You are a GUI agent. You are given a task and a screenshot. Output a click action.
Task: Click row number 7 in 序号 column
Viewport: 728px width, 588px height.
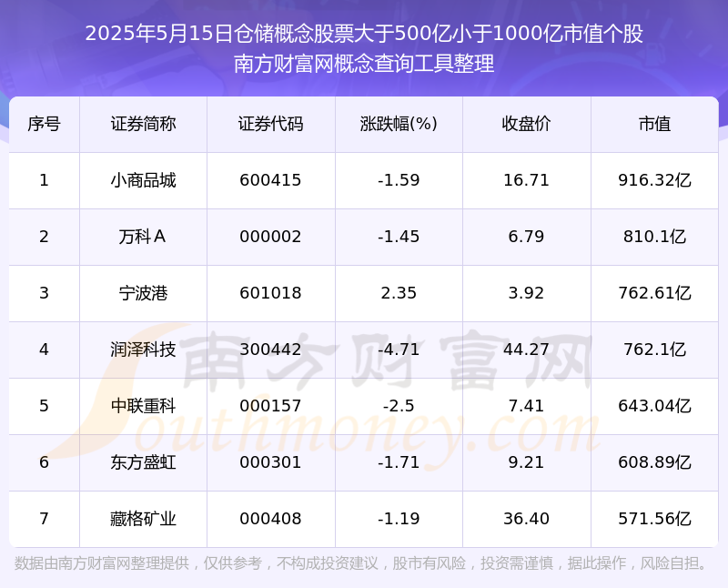[x=44, y=519]
